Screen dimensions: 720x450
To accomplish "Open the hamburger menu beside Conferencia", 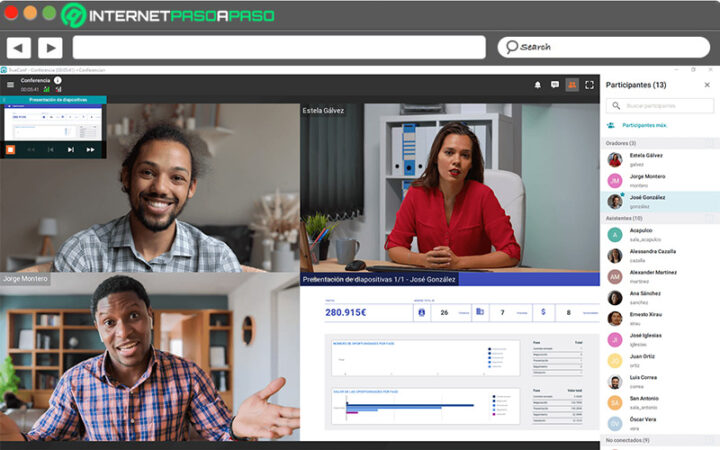I will click(11, 84).
